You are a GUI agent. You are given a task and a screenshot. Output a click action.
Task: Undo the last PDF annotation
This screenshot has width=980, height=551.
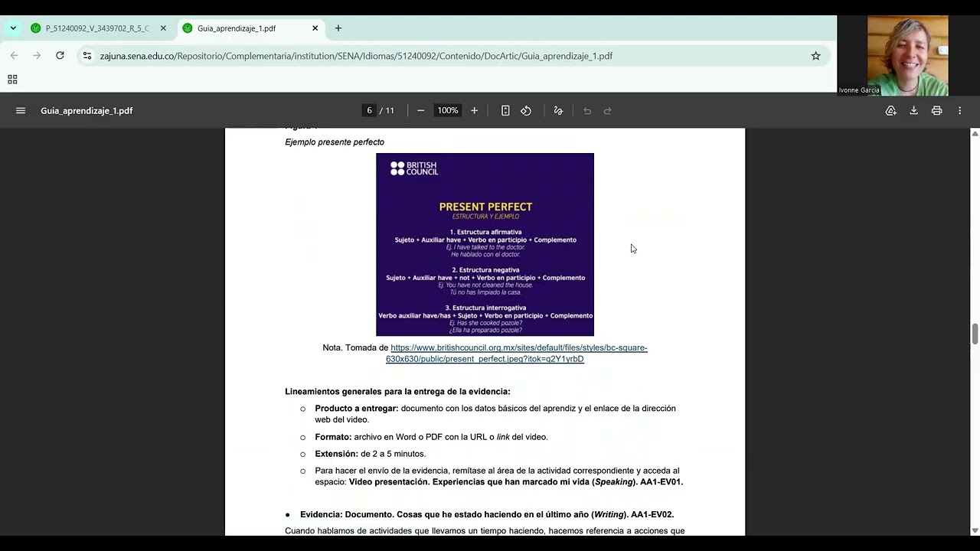[x=587, y=111]
